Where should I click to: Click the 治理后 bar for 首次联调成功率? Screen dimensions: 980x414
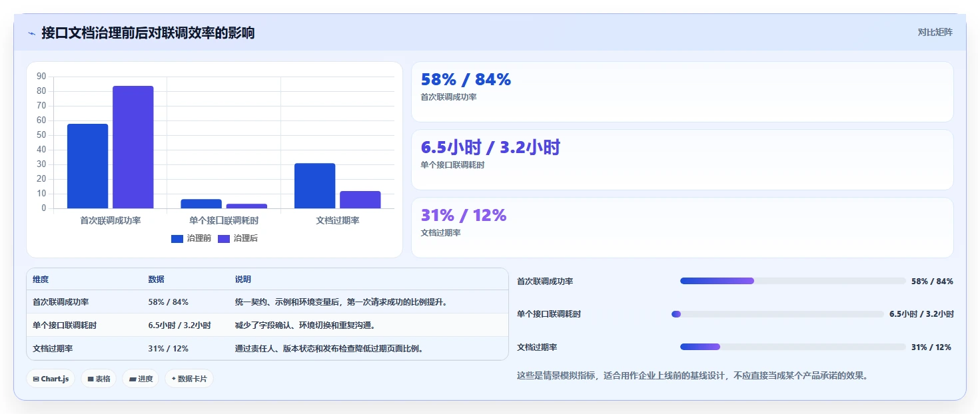[133, 147]
